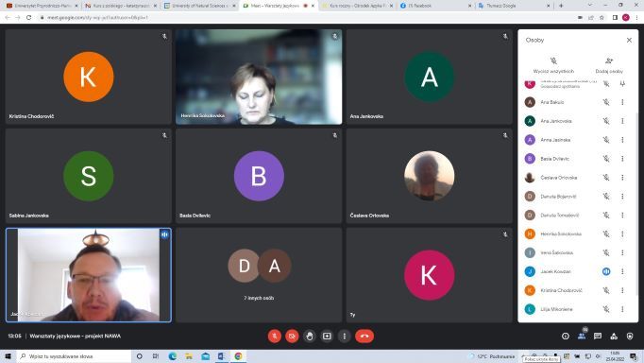
Task: Open options for Henrika Sokolovska
Action: click(x=622, y=233)
